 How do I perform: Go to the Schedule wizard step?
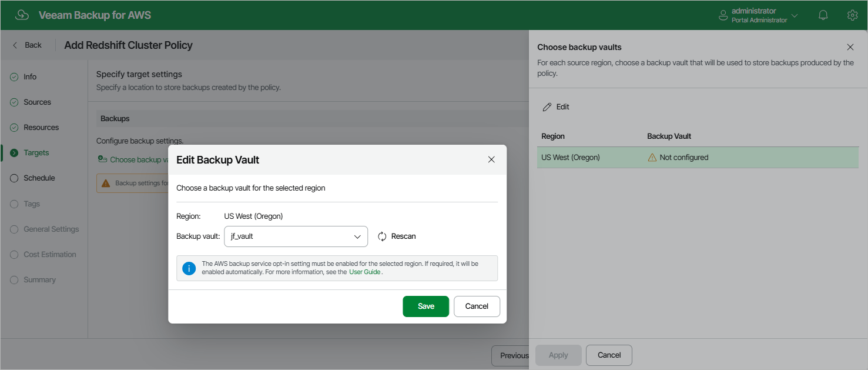point(39,178)
